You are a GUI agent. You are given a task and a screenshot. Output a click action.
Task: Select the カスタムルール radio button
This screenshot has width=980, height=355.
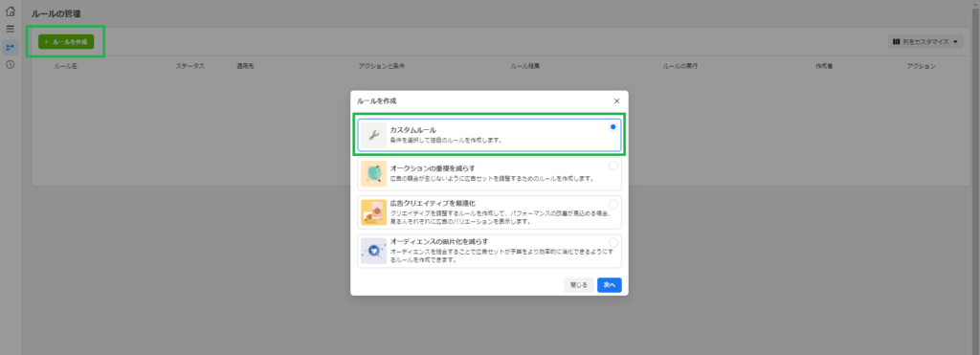point(613,127)
